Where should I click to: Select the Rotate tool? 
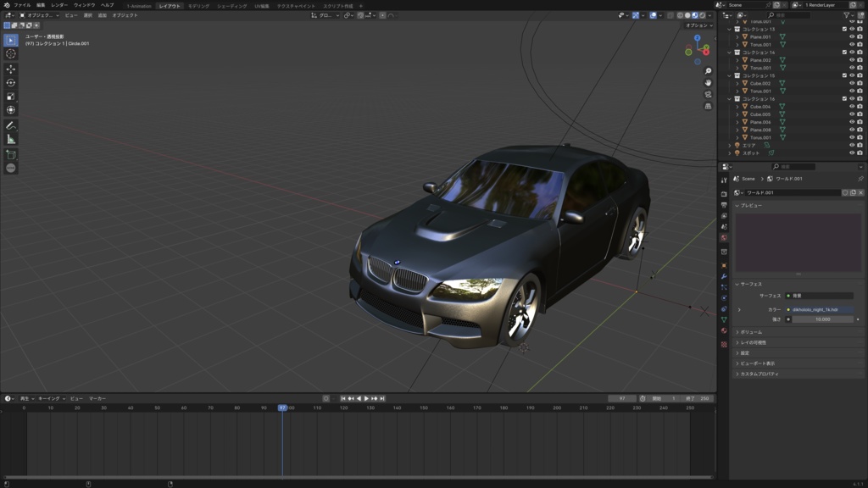[10, 82]
